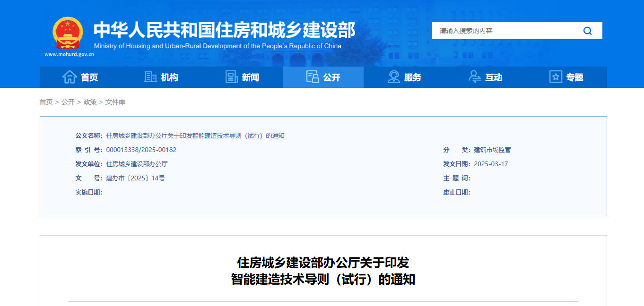Click the www.mohurd.gov.cn site address
Image resolution: width=644 pixels, height=306 pixels.
[x=70, y=54]
